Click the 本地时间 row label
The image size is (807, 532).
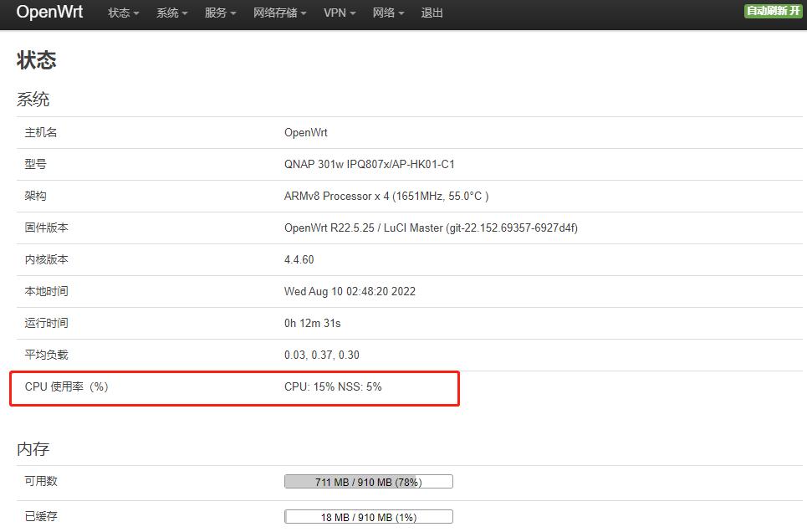tap(46, 291)
